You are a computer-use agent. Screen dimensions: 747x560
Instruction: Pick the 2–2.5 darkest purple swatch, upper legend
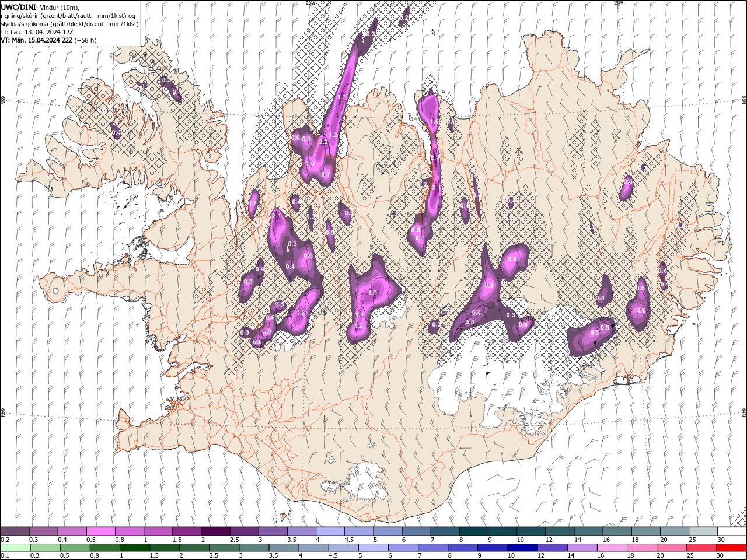coord(215,531)
